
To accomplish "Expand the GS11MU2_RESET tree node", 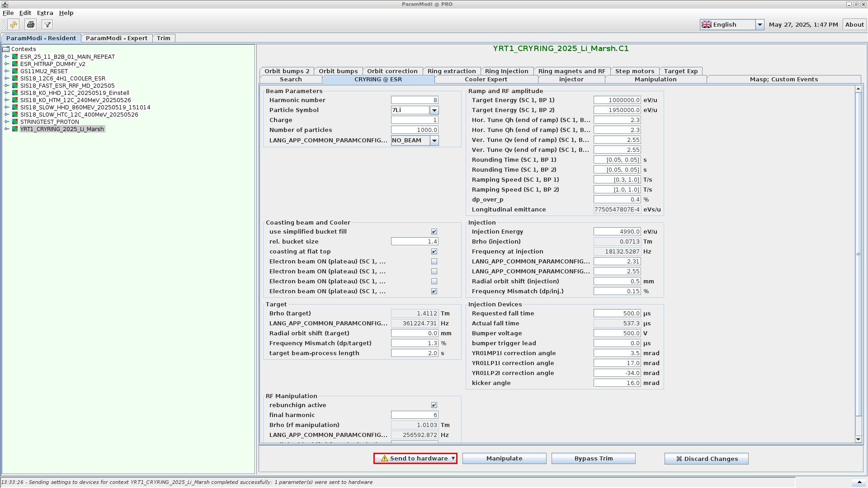I will point(7,71).
